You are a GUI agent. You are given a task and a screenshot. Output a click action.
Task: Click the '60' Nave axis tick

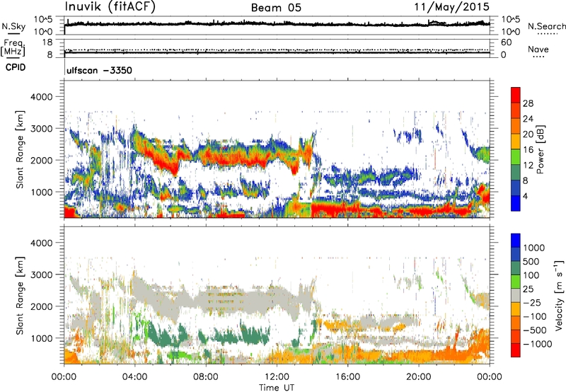tap(506, 42)
